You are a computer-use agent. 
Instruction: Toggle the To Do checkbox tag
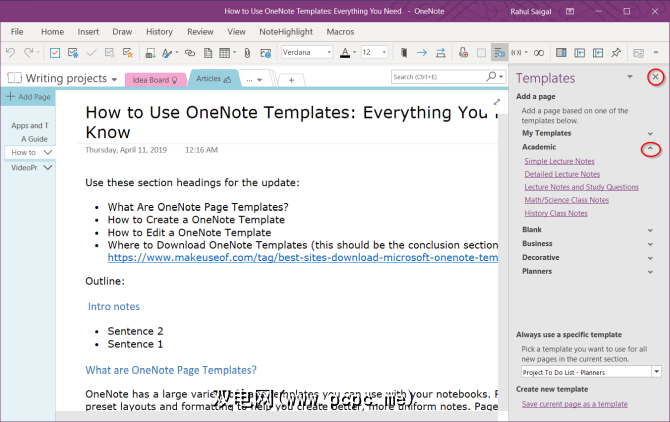(x=55, y=52)
